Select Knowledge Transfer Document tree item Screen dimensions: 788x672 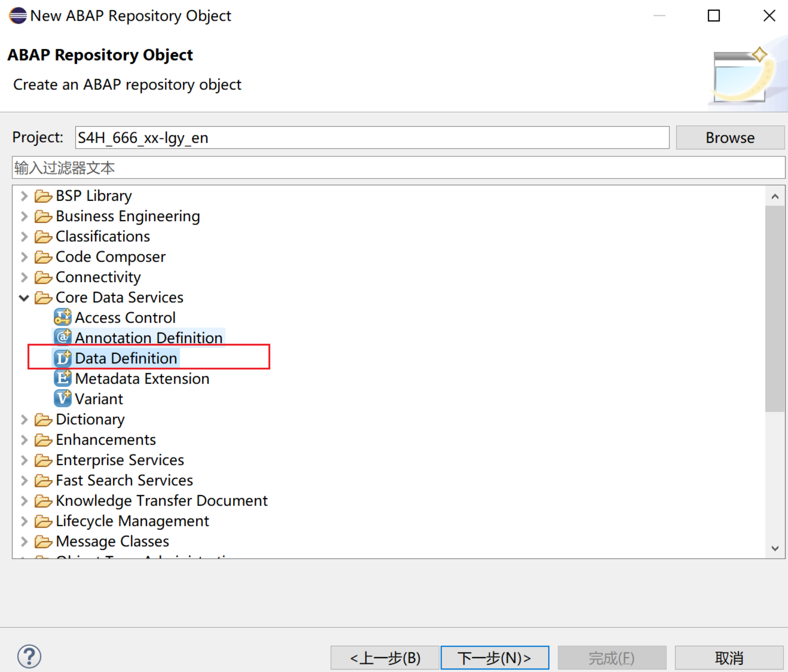(x=161, y=501)
